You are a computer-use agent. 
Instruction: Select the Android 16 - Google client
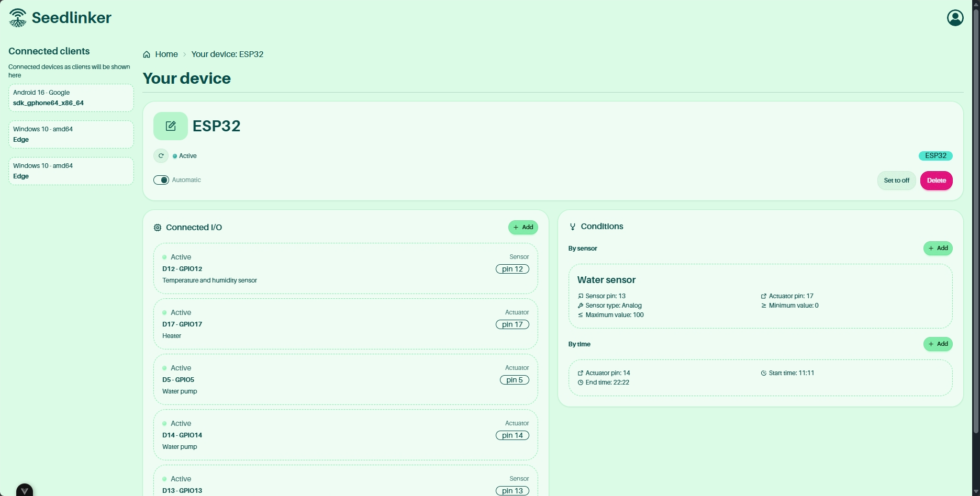click(71, 98)
